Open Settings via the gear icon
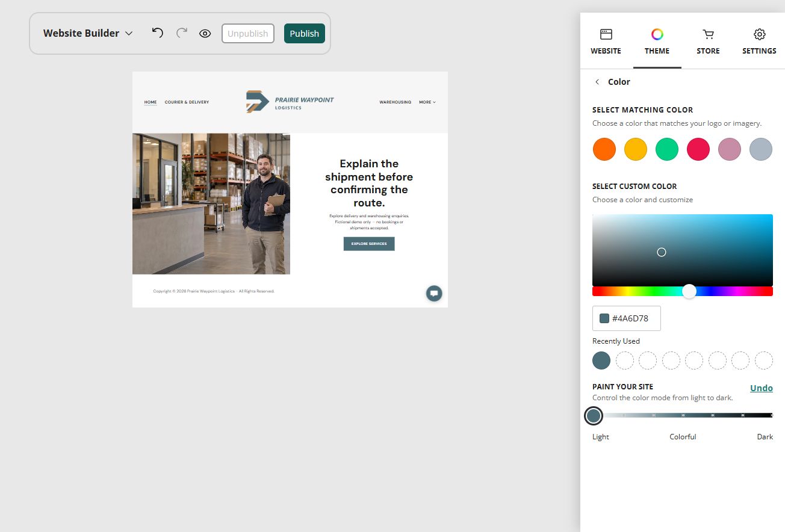The image size is (785, 532). click(x=759, y=34)
